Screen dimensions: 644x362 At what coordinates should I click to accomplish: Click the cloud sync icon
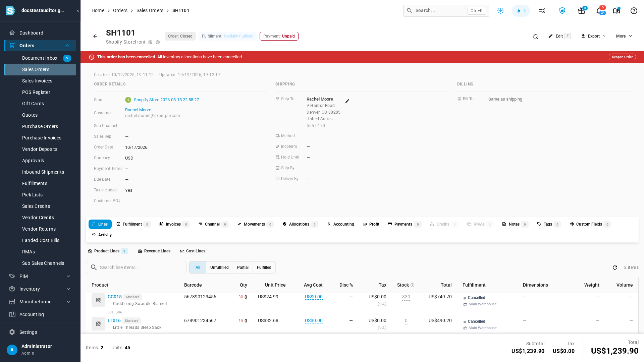click(536, 36)
